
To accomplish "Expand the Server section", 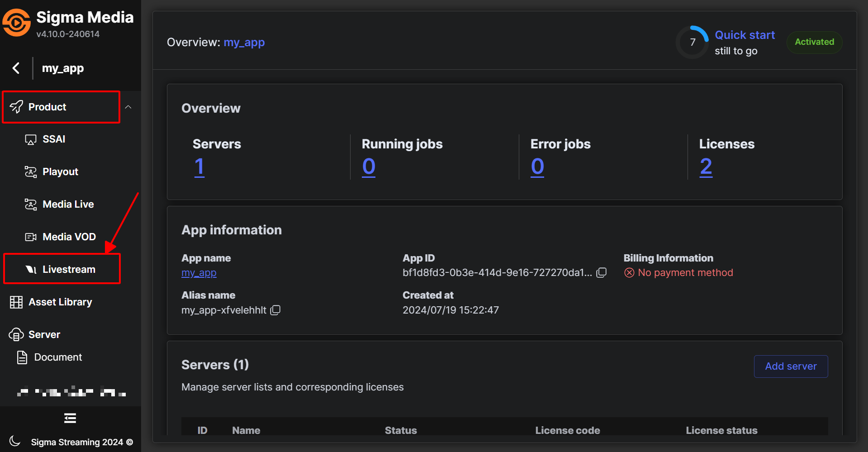I will click(44, 335).
